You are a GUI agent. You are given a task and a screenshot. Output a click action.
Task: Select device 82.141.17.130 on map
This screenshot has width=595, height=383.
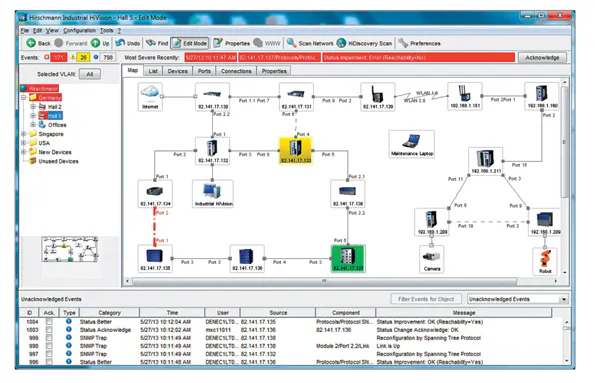point(212,97)
